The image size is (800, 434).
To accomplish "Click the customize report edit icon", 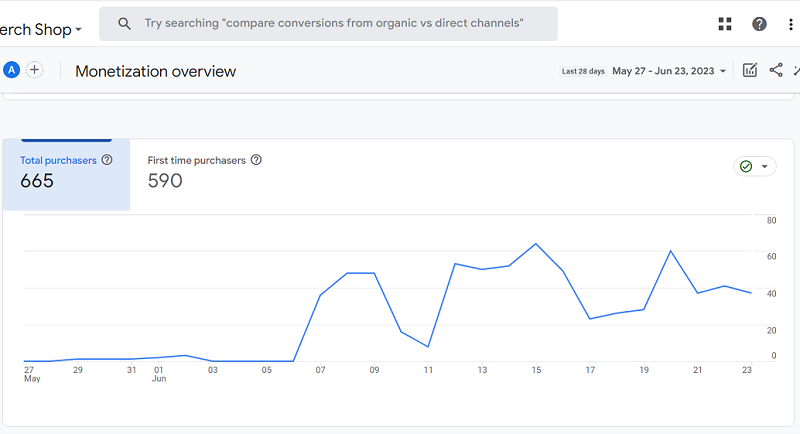I will [x=750, y=70].
